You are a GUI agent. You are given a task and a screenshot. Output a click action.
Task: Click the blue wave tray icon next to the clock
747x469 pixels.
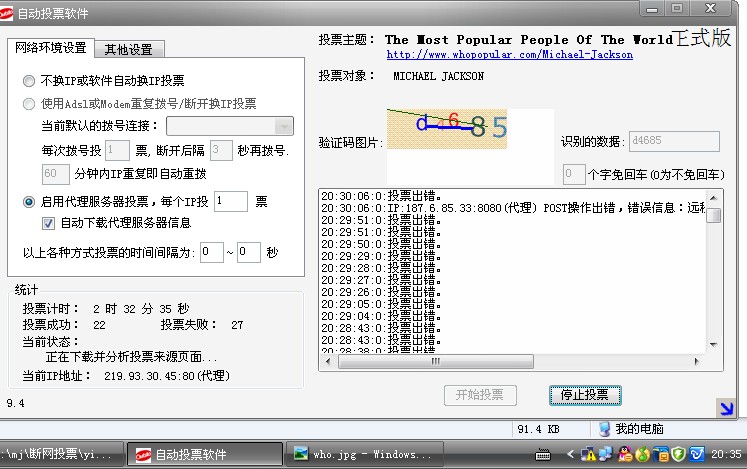point(697,454)
